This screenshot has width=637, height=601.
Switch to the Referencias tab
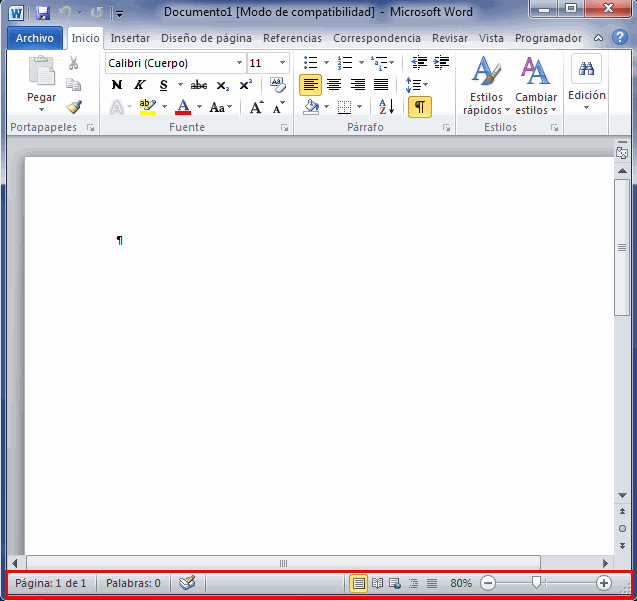tap(292, 38)
